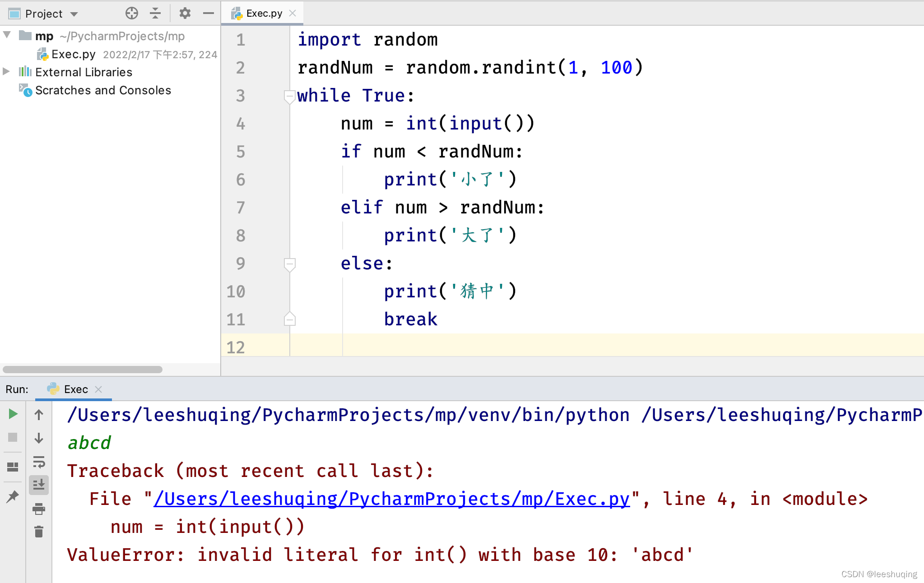This screenshot has height=583, width=924.
Task: Toggle Soft-Wrap in run console
Action: (x=39, y=462)
